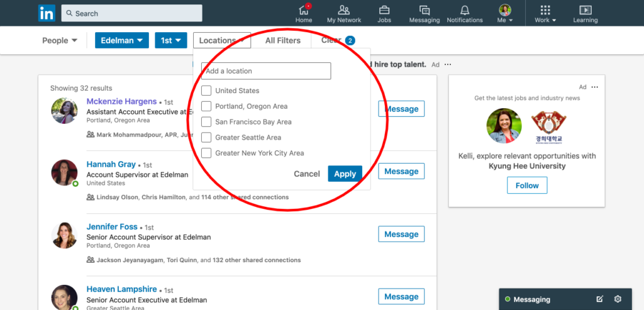Open Heaven Lampshire profile link
The width and height of the screenshot is (644, 310).
coord(121,289)
